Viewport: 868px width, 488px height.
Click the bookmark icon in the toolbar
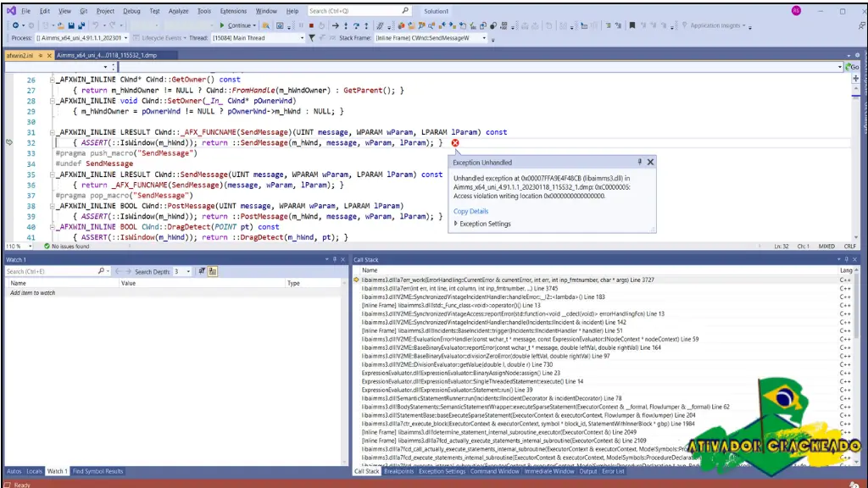point(632,25)
